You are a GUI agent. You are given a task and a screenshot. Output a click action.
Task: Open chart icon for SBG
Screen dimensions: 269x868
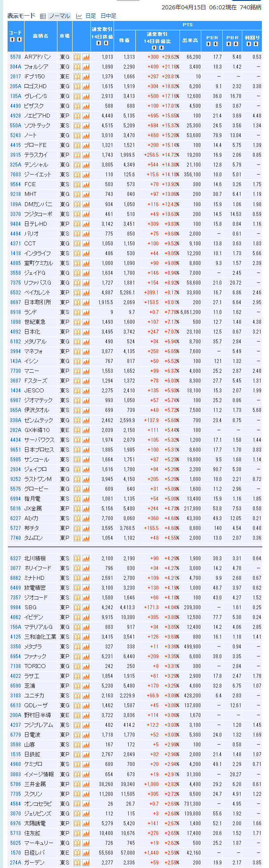pyautogui.click(x=86, y=607)
